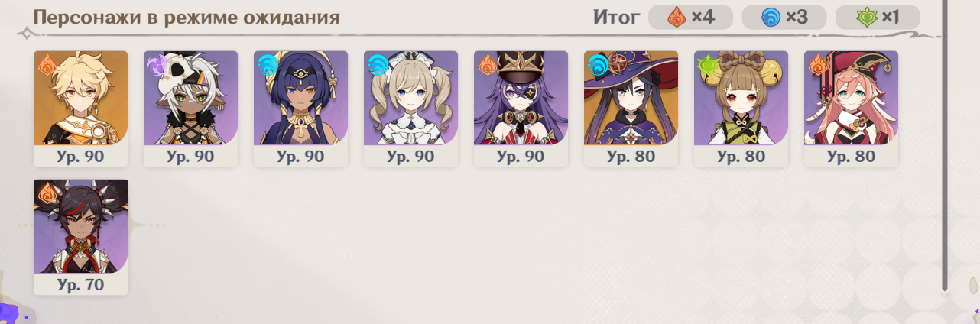
Task: Select the Dendro character with bells
Action: [741, 109]
